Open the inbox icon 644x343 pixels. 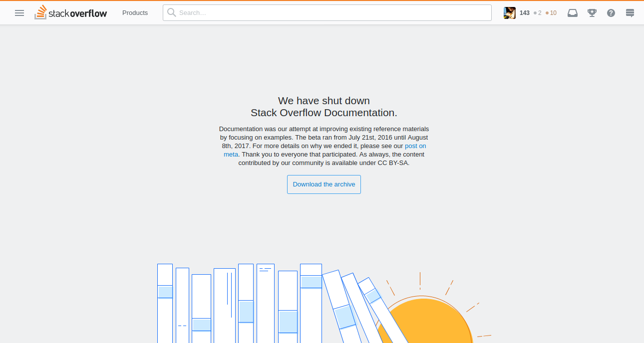[x=573, y=13]
